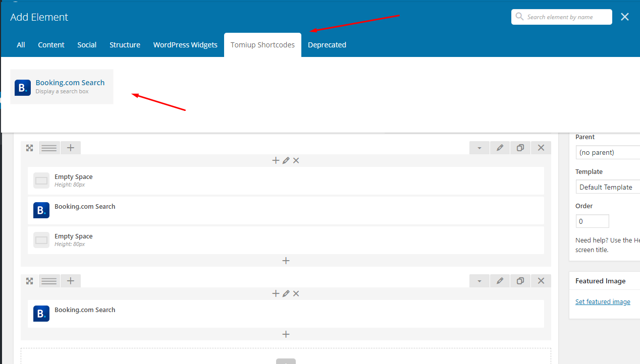This screenshot has height=364, width=640.
Task: Add a column to the first row
Action: click(71, 148)
